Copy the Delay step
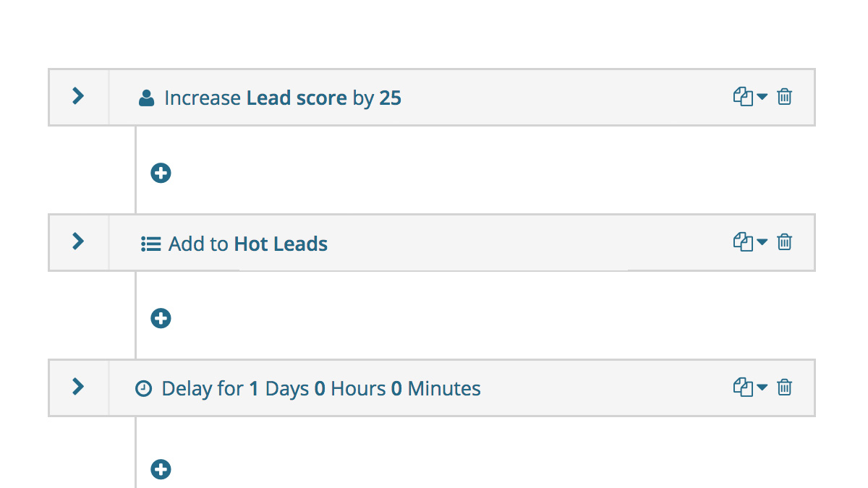This screenshot has height=488, width=868. point(743,388)
